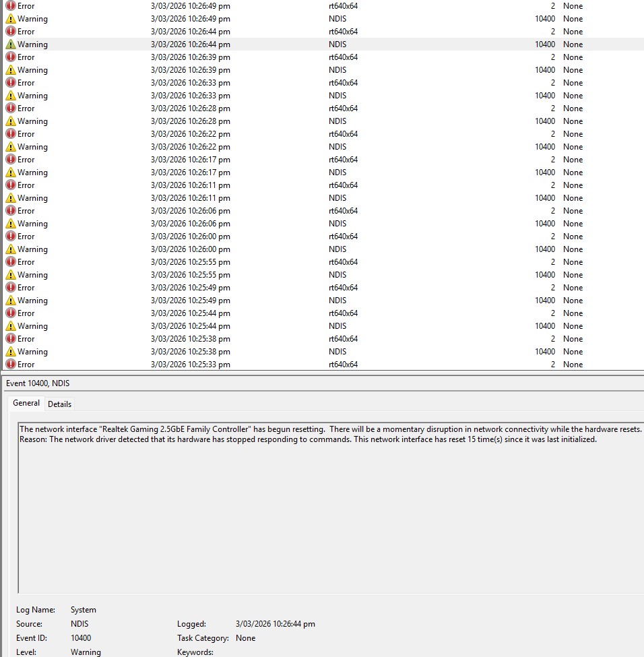
Task: Click the warning icon at 10:25:38 pm
Action: click(x=11, y=352)
